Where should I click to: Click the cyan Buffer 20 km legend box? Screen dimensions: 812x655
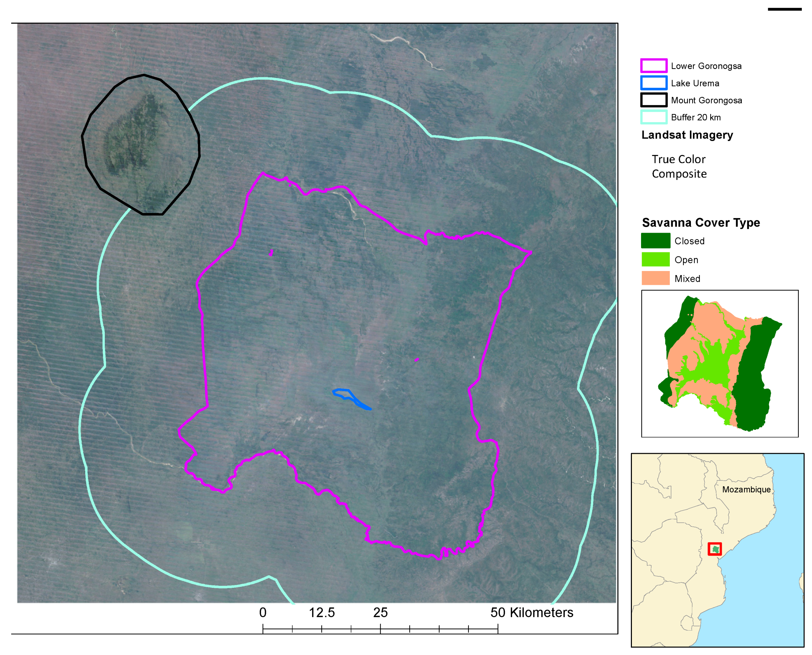tap(654, 117)
